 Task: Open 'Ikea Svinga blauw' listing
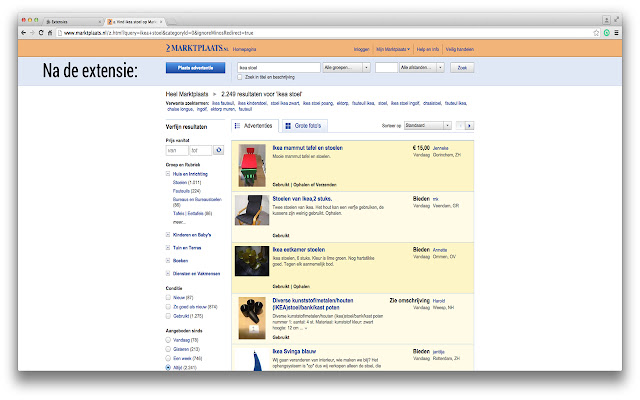(x=294, y=351)
